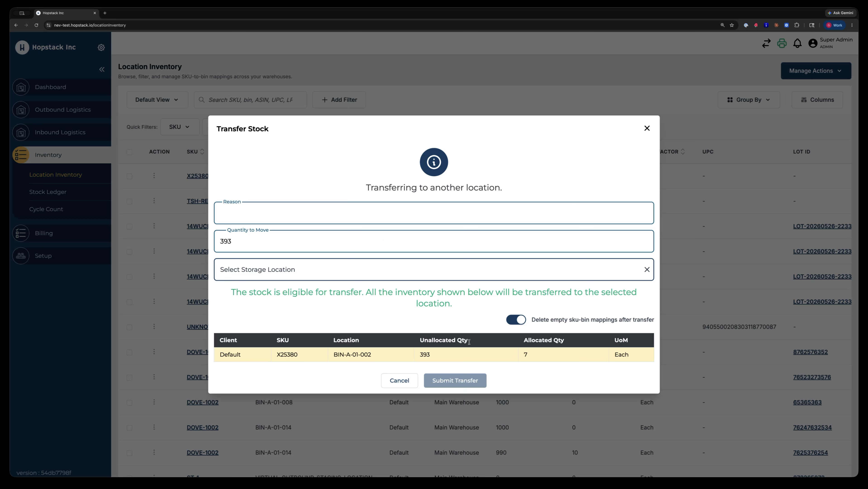Click the search SKU, bin, ASIN field

(250, 100)
